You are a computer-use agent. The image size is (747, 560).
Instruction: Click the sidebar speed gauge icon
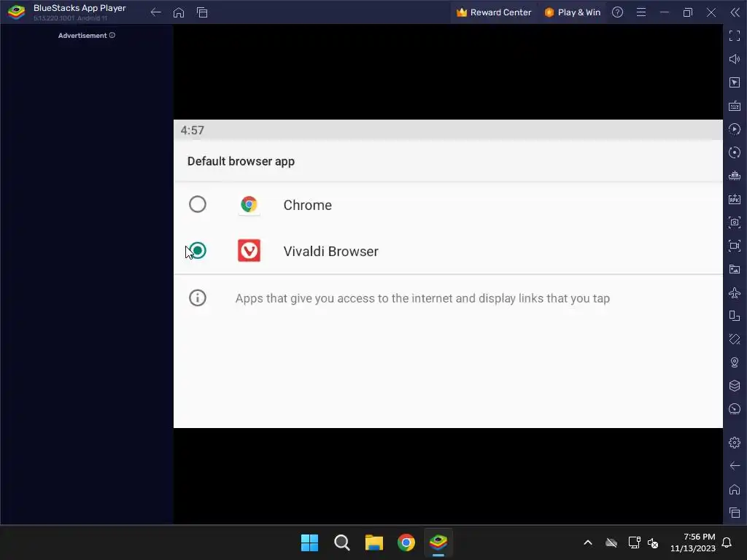point(735,409)
